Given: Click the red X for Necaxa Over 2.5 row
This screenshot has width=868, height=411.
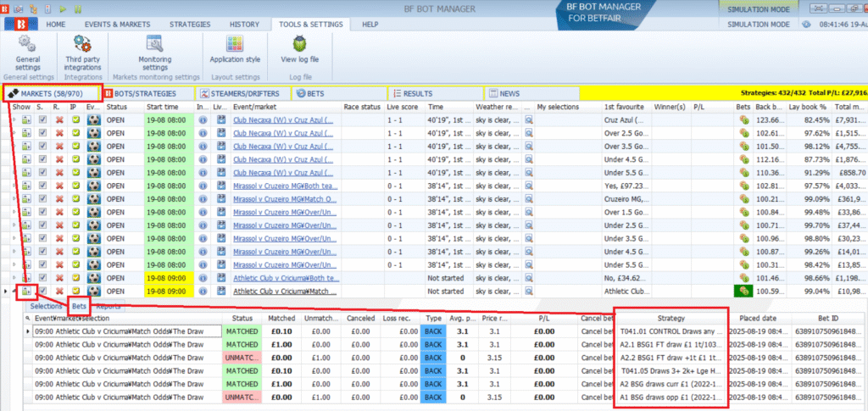Looking at the screenshot, I should point(60,132).
